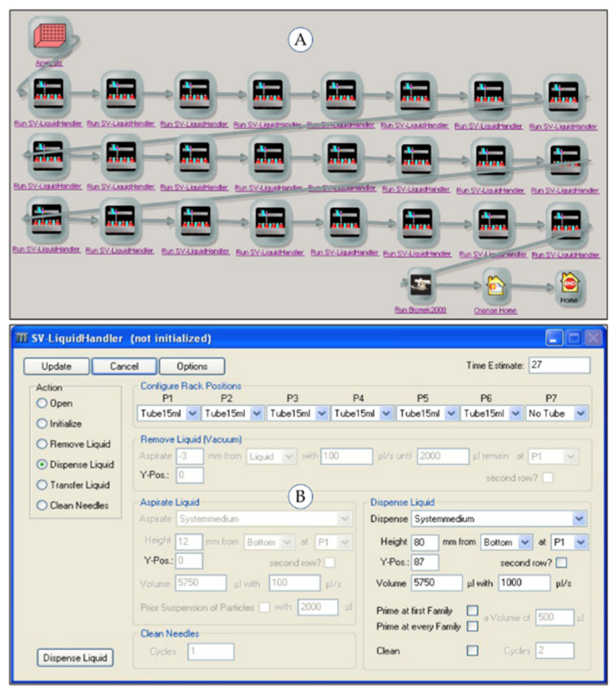616x695 pixels.
Task: Click the Time Estimate input field
Action: click(559, 365)
